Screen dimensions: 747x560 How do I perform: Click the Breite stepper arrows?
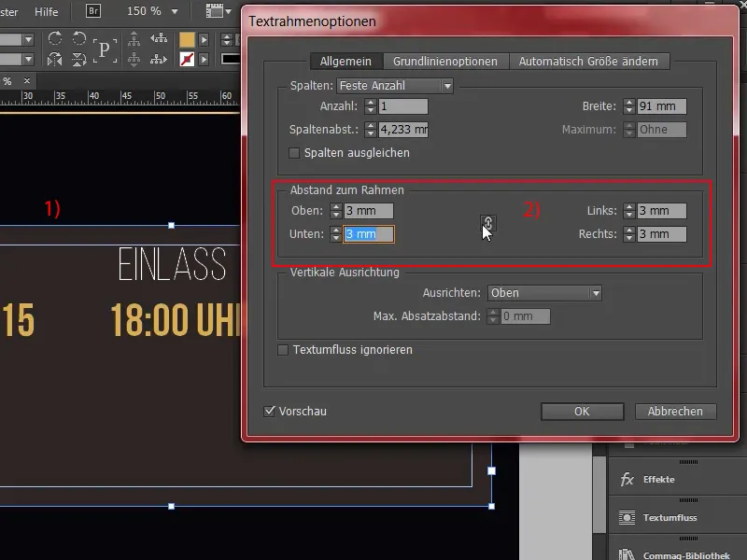point(628,106)
